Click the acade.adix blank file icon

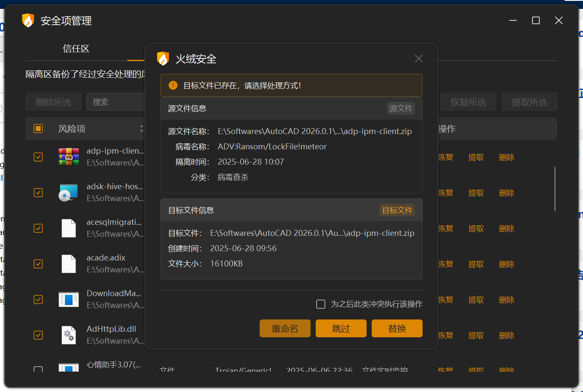click(x=69, y=264)
